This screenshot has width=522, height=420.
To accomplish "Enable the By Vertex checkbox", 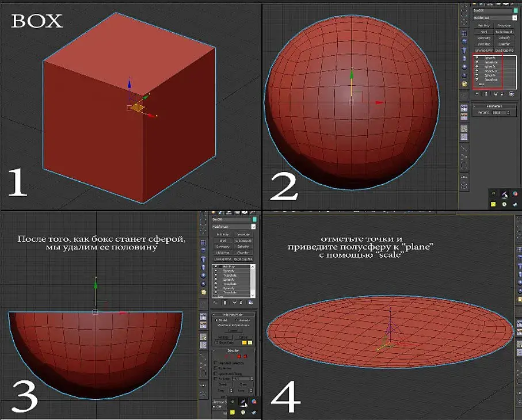I will (x=215, y=368).
